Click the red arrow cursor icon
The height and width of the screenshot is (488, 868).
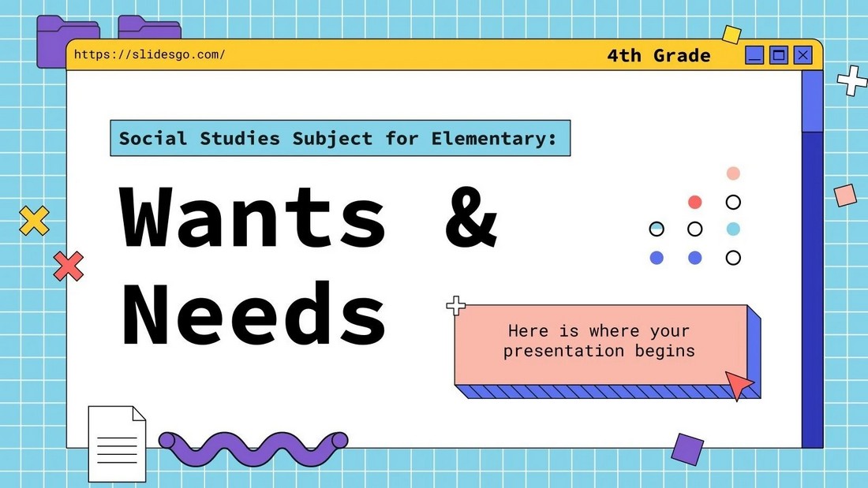739,385
